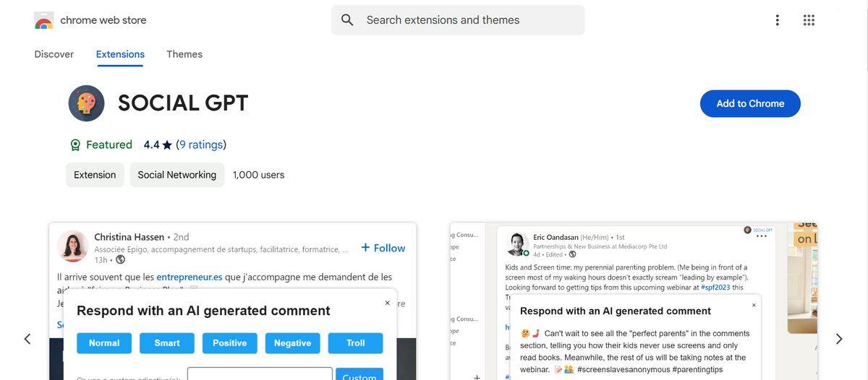Select the Extensions tab
Viewport: 868px width, 380px height.
click(x=120, y=54)
